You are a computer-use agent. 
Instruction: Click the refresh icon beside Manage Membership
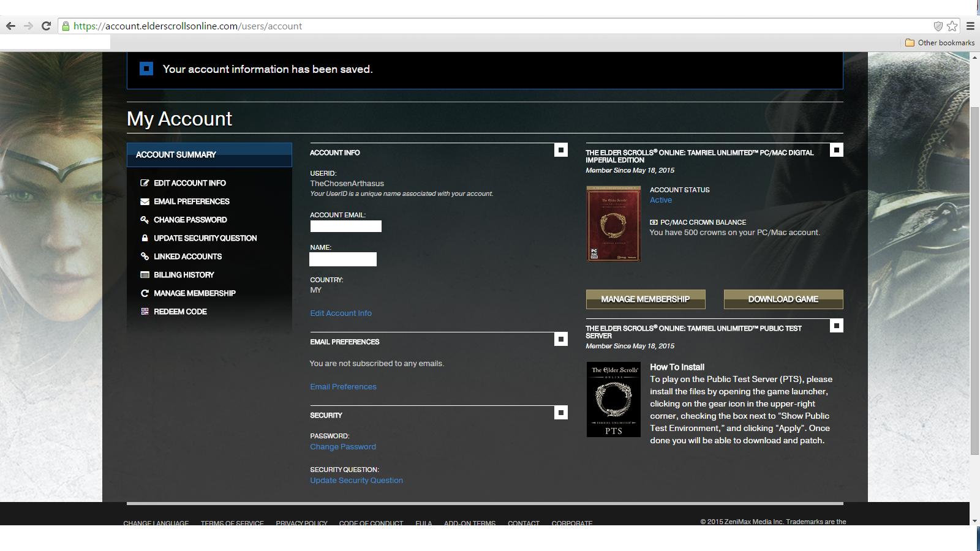tap(145, 293)
